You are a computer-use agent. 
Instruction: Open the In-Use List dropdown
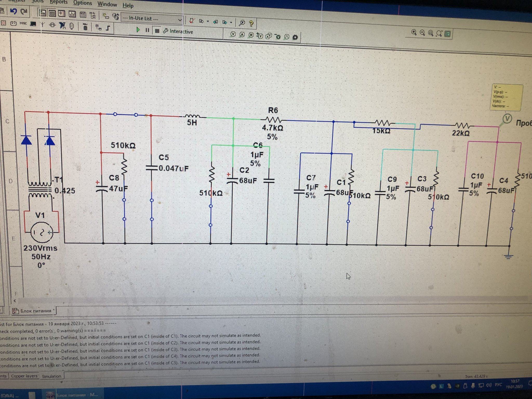[179, 20]
